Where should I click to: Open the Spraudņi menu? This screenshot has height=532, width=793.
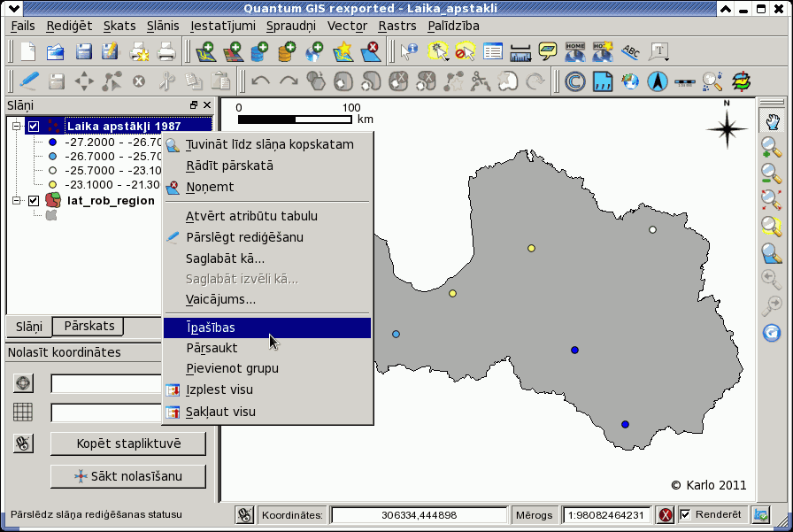pyautogui.click(x=291, y=26)
